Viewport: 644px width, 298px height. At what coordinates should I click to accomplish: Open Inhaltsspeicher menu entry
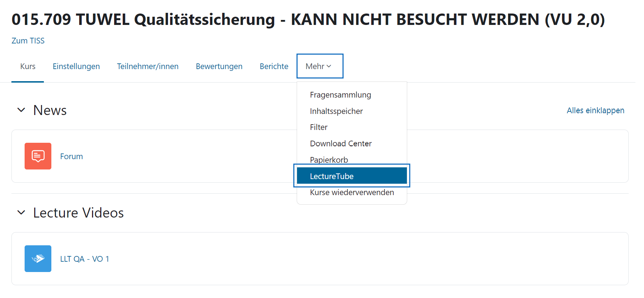click(336, 111)
